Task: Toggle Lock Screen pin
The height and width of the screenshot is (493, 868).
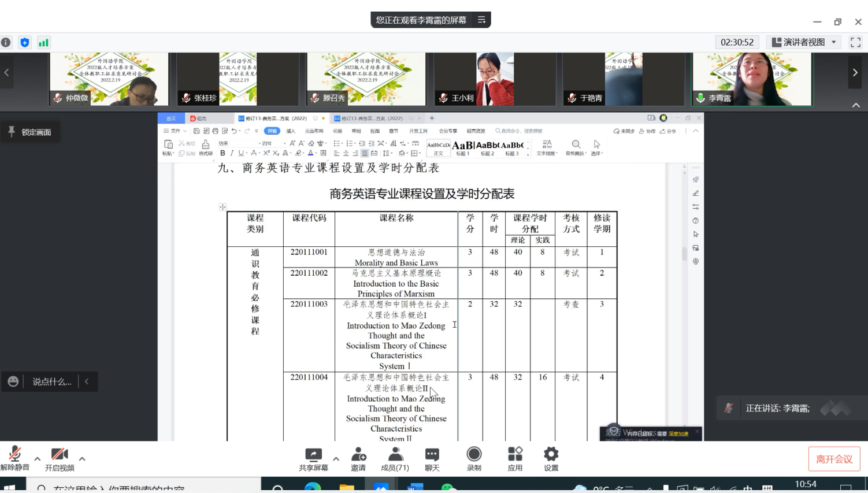Action: 30,132
